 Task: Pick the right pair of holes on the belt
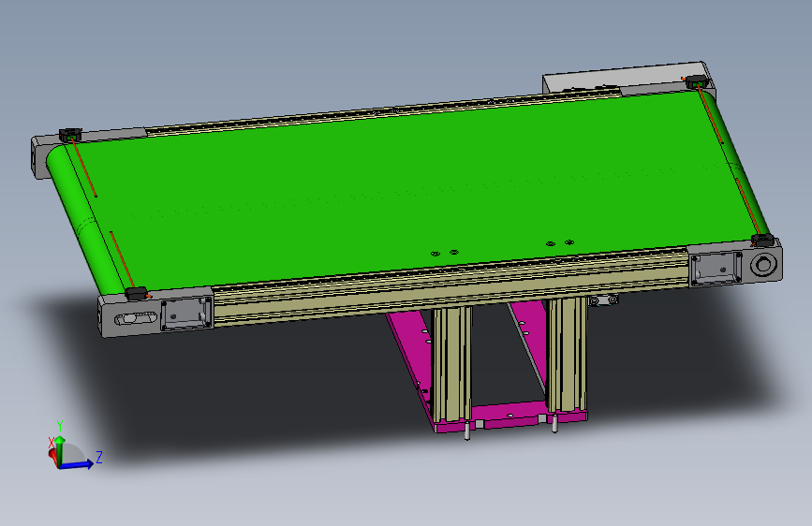pos(560,242)
